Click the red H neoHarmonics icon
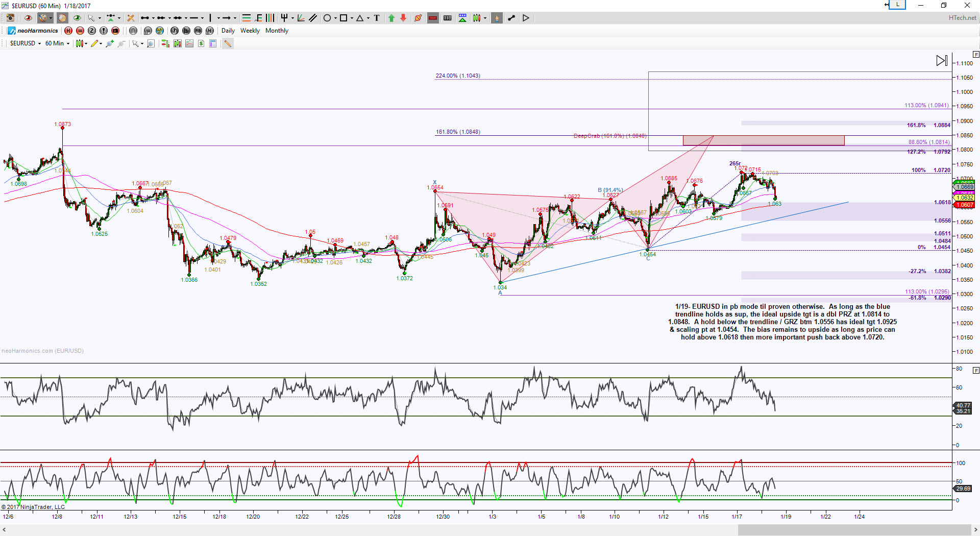The height and width of the screenshot is (536, 980). tap(68, 31)
